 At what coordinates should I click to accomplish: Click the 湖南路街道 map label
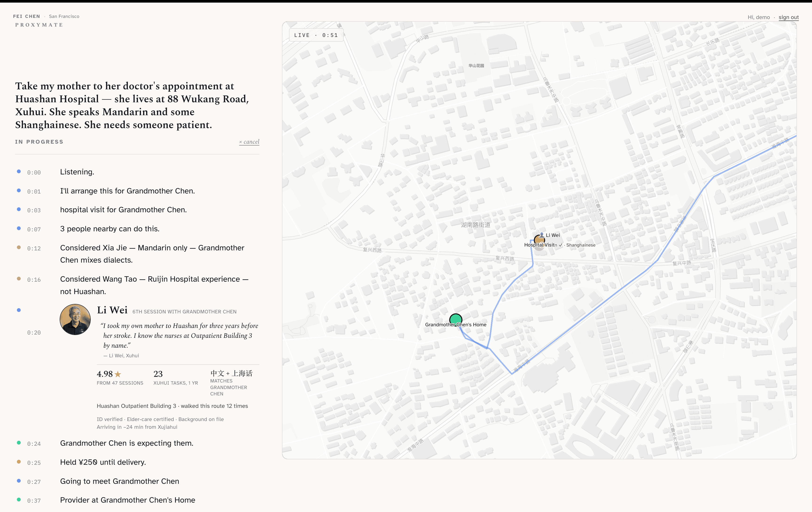476,225
